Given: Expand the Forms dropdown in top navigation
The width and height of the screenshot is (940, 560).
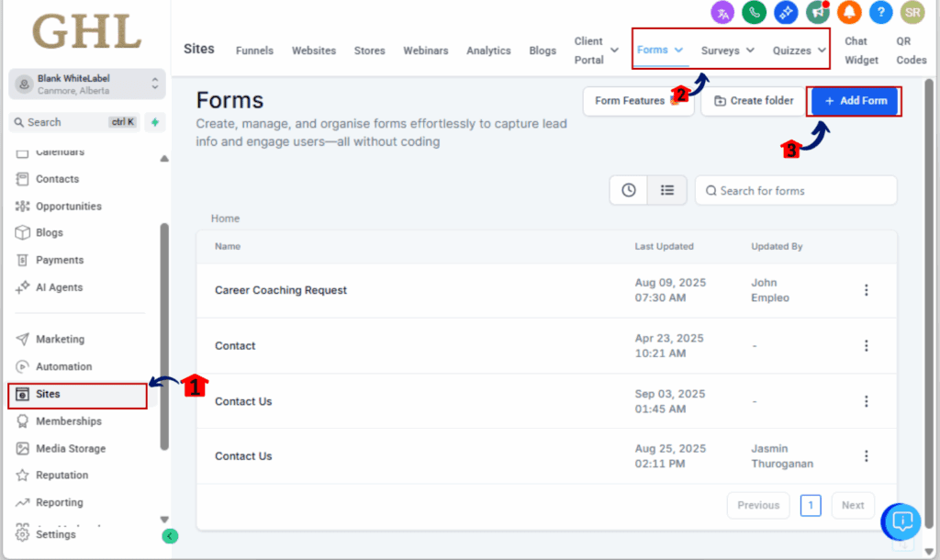Looking at the screenshot, I should (661, 50).
